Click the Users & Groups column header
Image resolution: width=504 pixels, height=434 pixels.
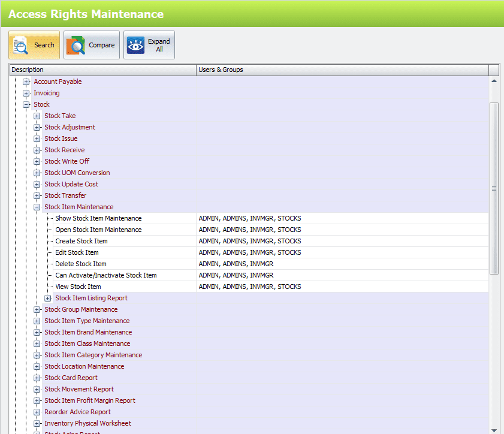(x=342, y=70)
